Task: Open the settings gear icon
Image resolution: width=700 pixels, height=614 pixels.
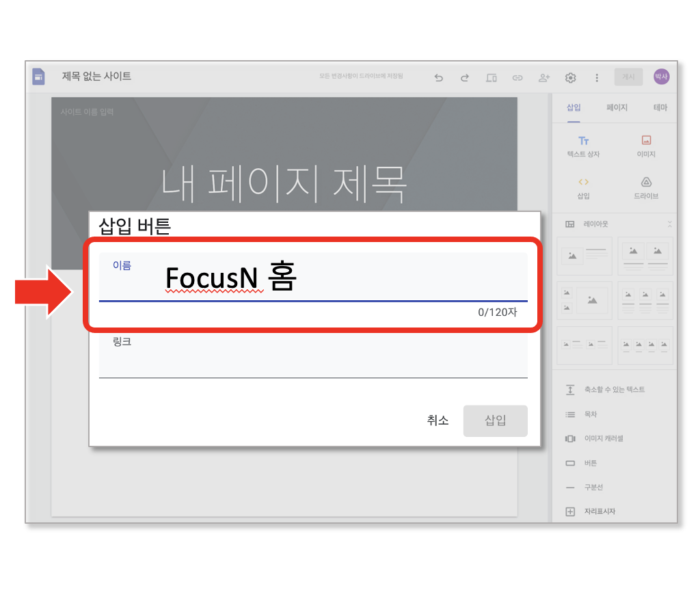Action: pyautogui.click(x=570, y=78)
